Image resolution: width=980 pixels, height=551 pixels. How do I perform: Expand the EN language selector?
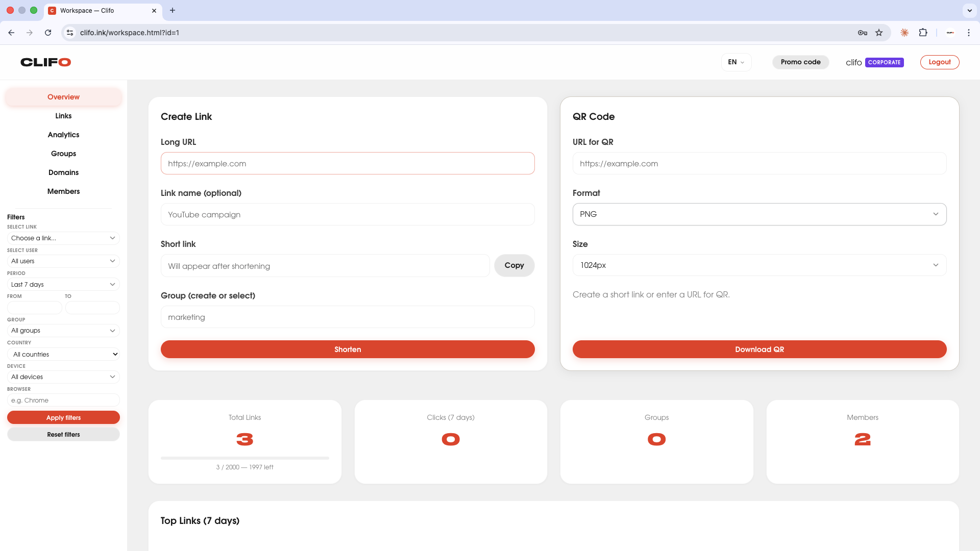tap(736, 62)
